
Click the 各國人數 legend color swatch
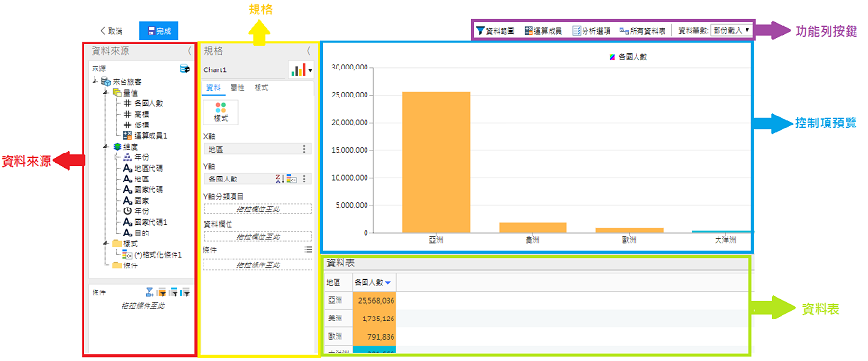click(612, 57)
